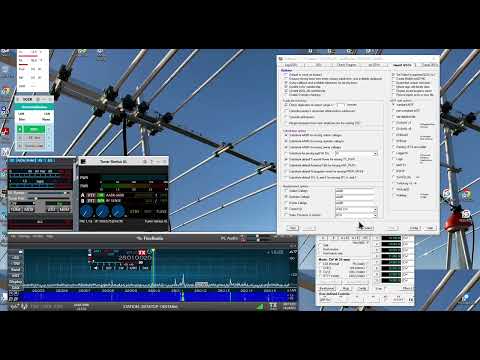Screen dimensions: 480x360
Task: Select the non-compliant ADIF radio option
Action: (x=394, y=110)
